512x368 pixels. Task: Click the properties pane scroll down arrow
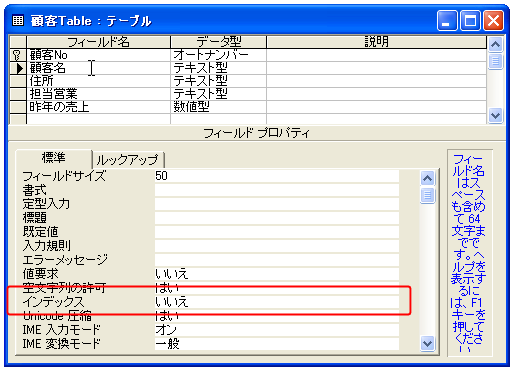[x=427, y=343]
